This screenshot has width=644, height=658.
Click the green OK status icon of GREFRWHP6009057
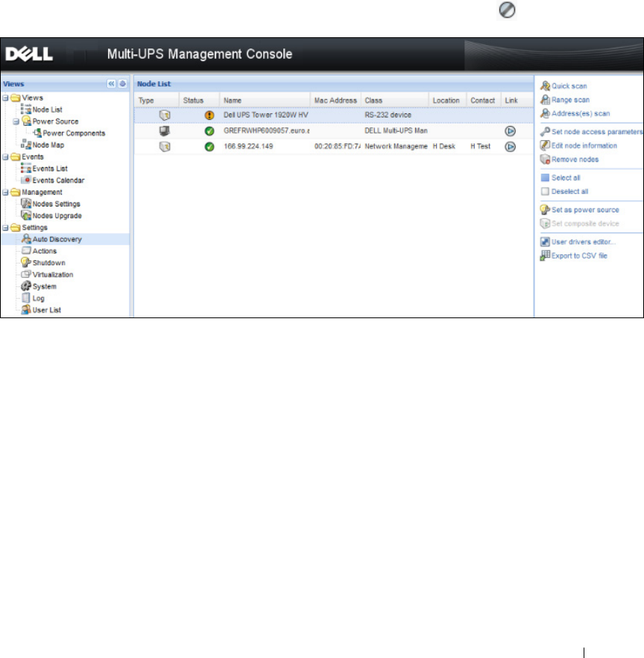(209, 131)
